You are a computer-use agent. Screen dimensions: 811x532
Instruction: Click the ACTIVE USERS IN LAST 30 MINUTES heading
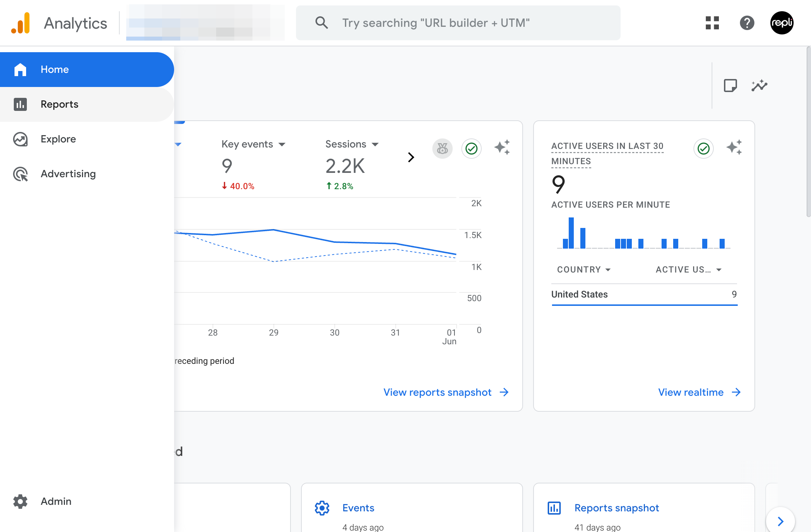(608, 154)
